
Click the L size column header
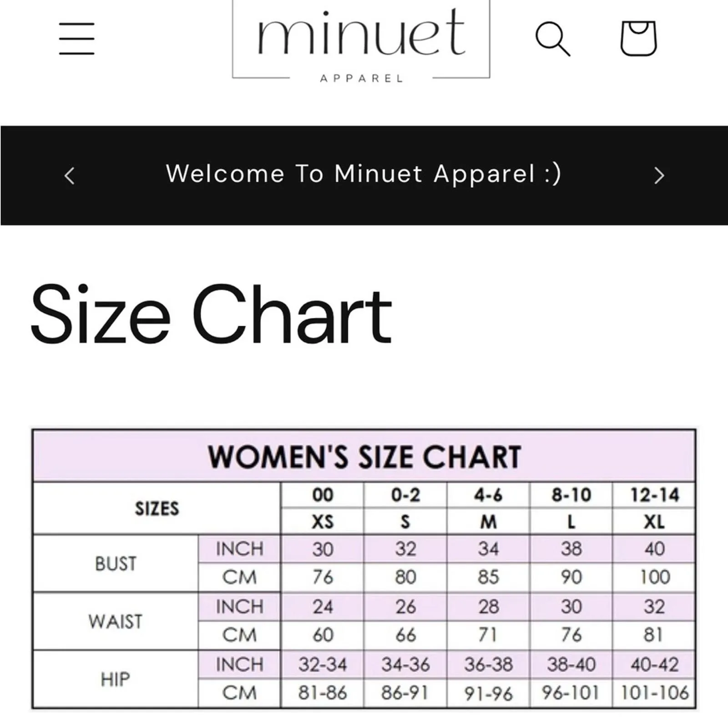pos(571,521)
